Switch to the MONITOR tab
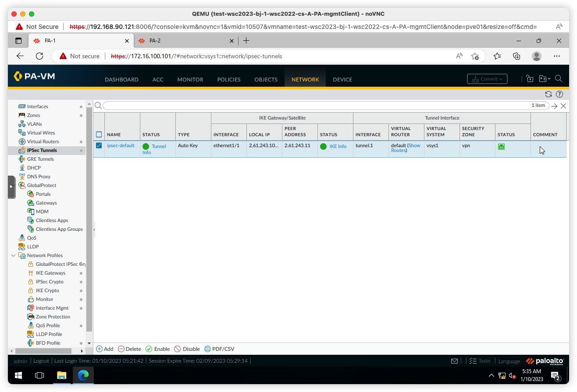Viewport: 577px width, 392px height. 190,80
